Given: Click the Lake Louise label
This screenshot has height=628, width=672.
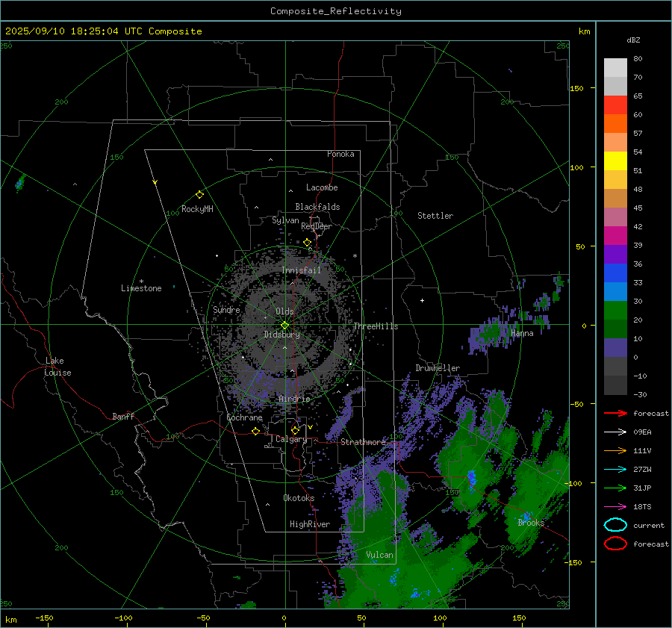Looking at the screenshot, I should [57, 367].
